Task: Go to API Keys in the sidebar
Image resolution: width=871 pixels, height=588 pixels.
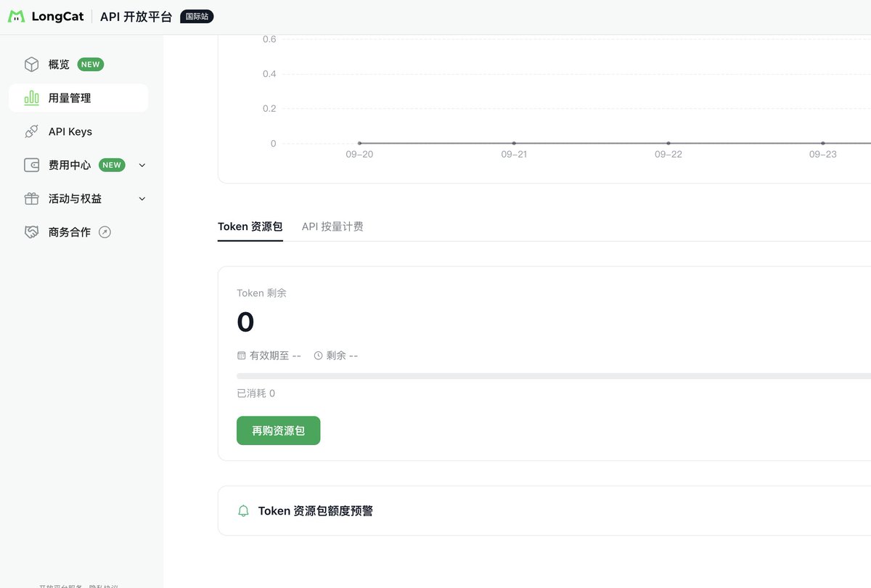Action: point(78,131)
